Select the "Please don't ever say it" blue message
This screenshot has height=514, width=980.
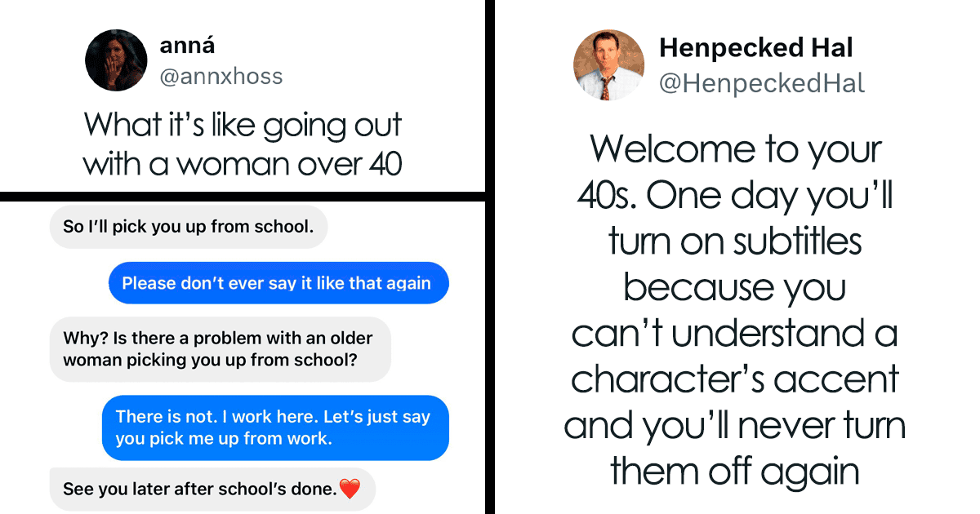278,283
